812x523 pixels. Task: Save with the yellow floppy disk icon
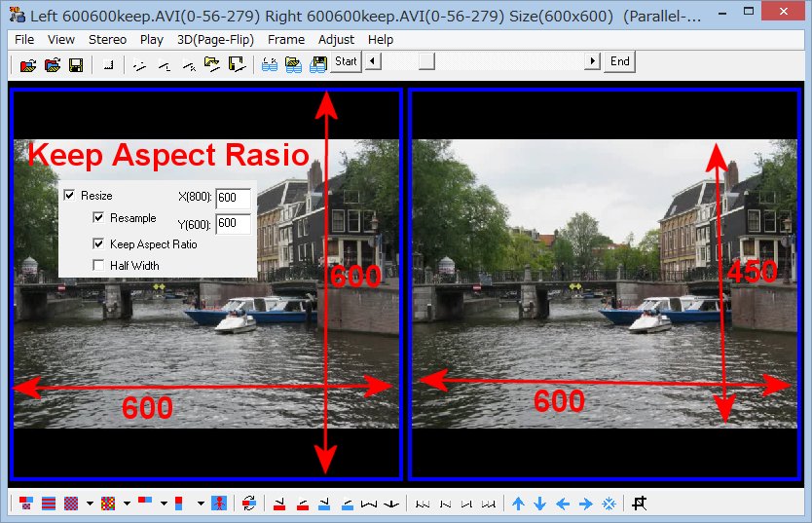(76, 65)
